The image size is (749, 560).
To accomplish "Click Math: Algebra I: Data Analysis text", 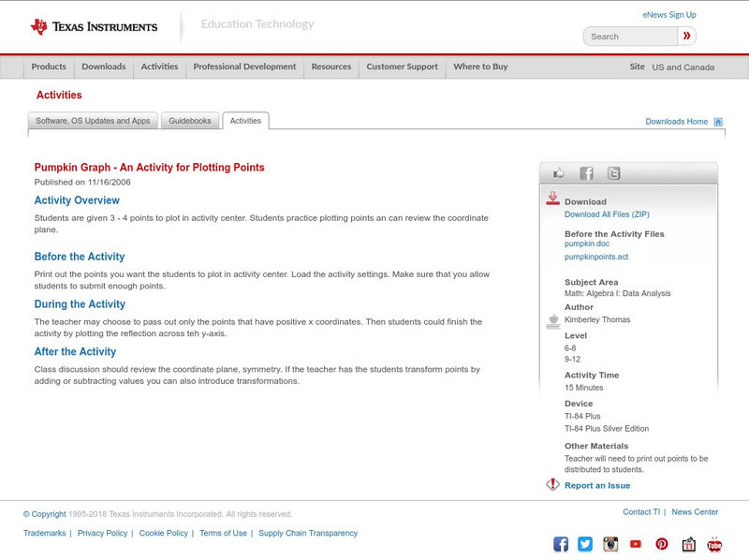I will click(x=617, y=293).
